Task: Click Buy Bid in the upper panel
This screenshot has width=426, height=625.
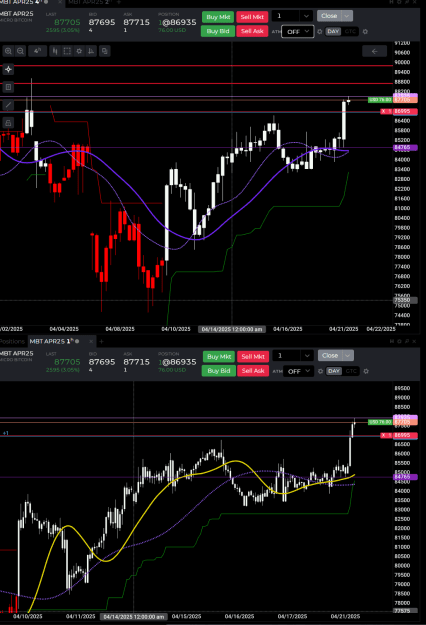Action: [x=218, y=31]
